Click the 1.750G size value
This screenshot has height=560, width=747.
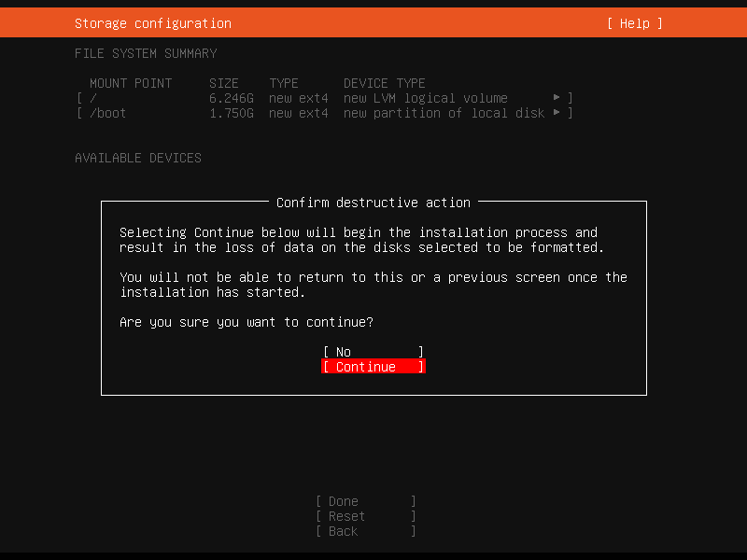coord(232,113)
